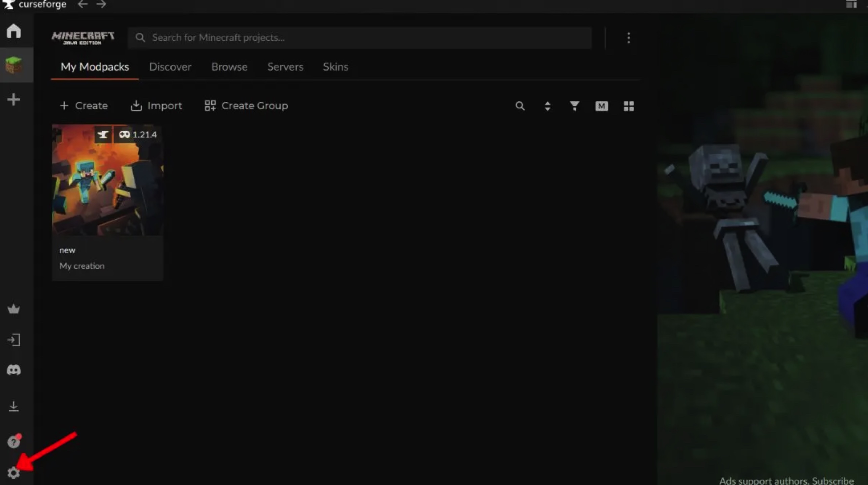
Task: Expand the filter funnel options
Action: (575, 106)
